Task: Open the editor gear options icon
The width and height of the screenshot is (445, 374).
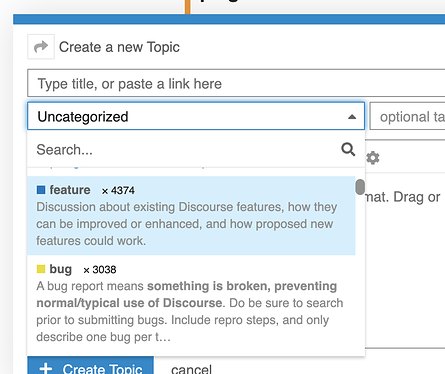Action: [x=373, y=158]
